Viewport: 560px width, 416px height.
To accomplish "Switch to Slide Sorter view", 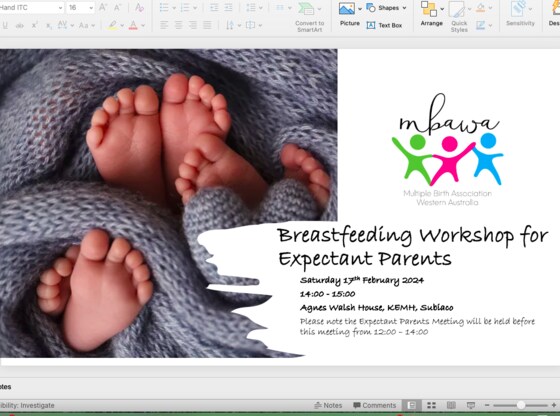I will click(431, 405).
